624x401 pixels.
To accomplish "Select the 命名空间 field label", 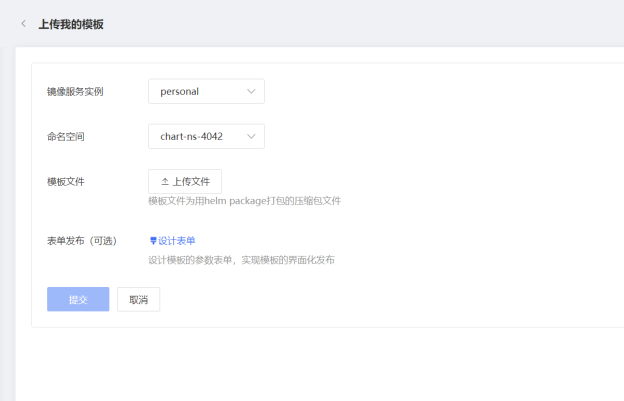I will [x=66, y=137].
